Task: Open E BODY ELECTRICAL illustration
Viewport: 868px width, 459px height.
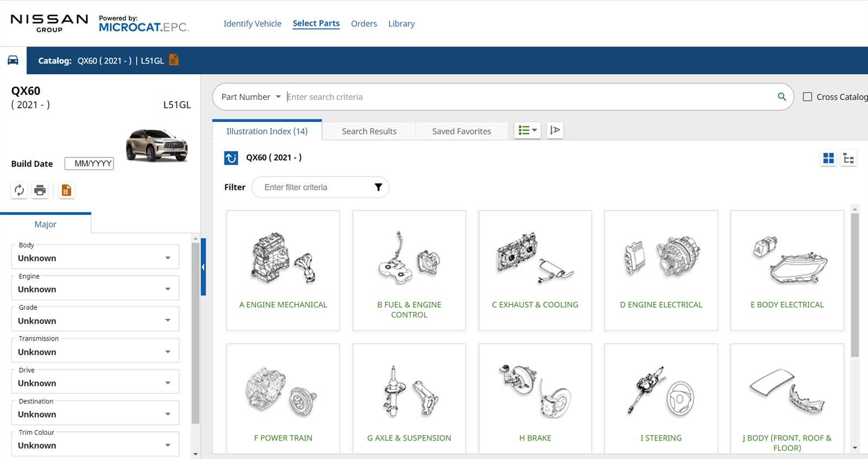Action: 787,270
